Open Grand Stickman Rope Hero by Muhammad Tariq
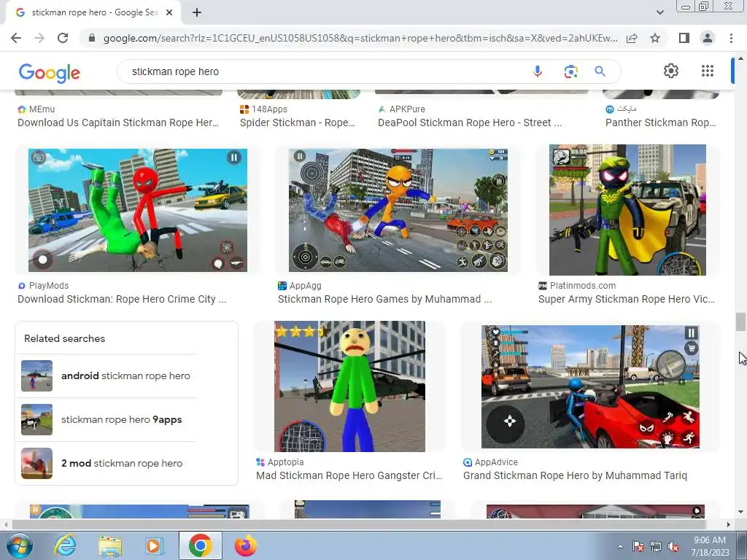747x560 pixels. click(575, 475)
